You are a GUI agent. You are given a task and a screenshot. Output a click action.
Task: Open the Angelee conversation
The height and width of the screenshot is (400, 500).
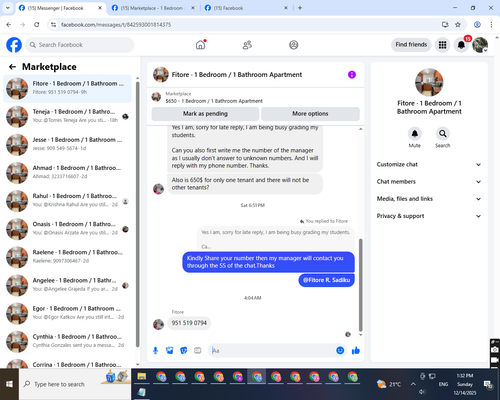[x=68, y=285]
